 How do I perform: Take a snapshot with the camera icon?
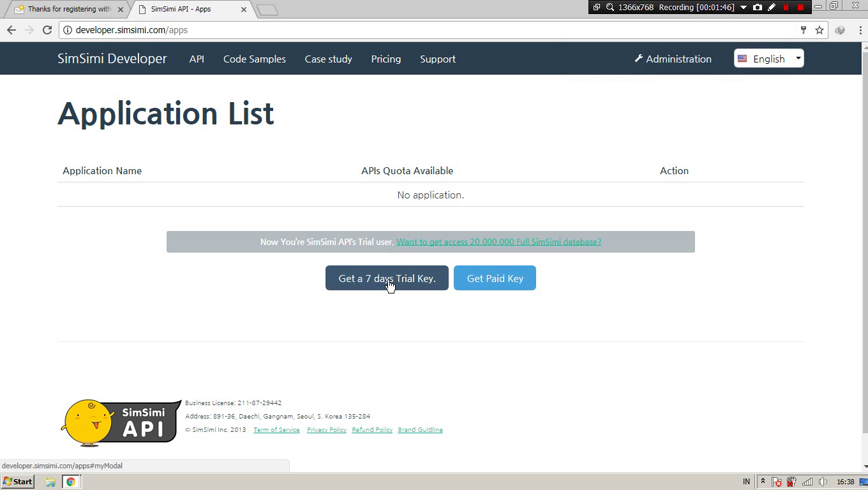click(x=758, y=7)
